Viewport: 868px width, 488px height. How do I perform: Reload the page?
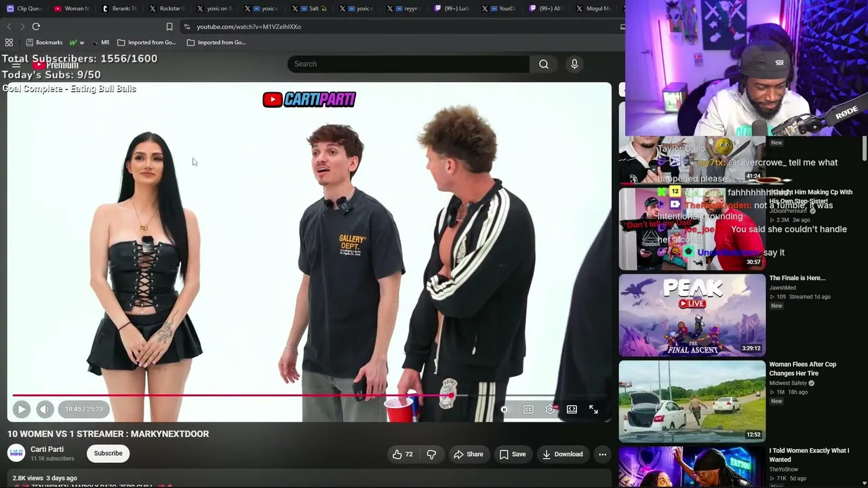click(36, 26)
